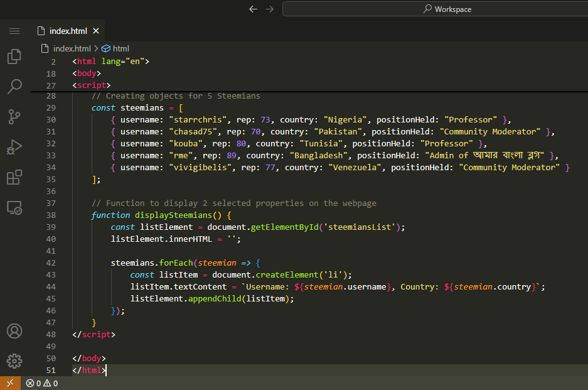This screenshot has width=588, height=390.
Task: Click the Workspace search box
Action: 434,9
